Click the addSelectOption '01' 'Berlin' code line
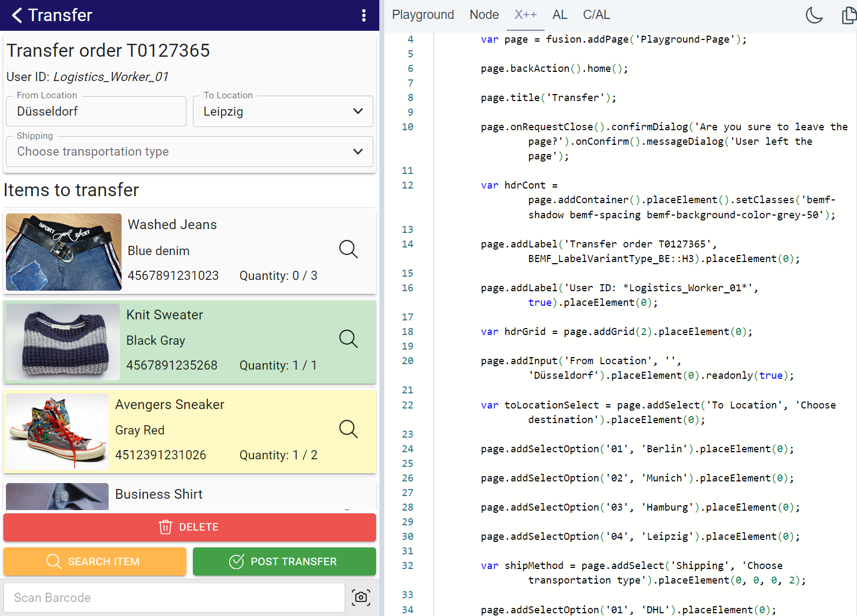The image size is (857, 616). 637,448
